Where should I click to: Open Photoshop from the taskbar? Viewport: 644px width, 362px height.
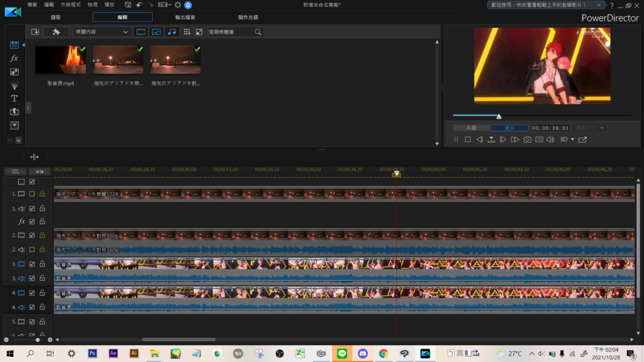[92, 353]
